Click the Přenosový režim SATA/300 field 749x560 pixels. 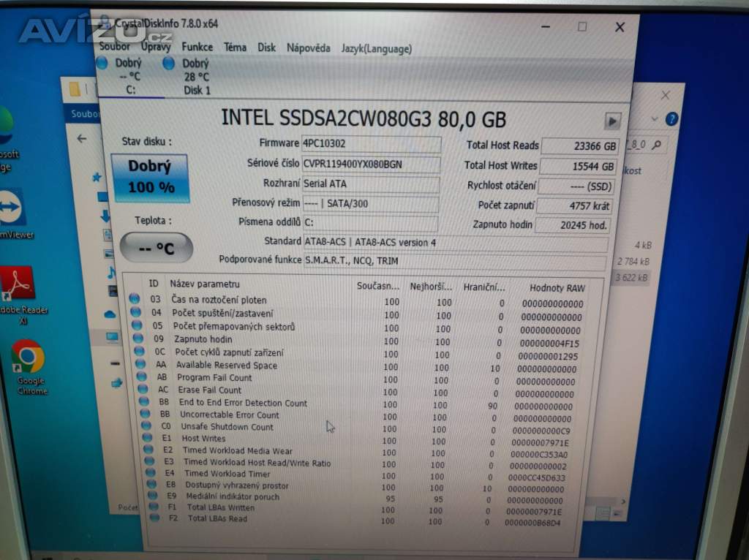[370, 204]
